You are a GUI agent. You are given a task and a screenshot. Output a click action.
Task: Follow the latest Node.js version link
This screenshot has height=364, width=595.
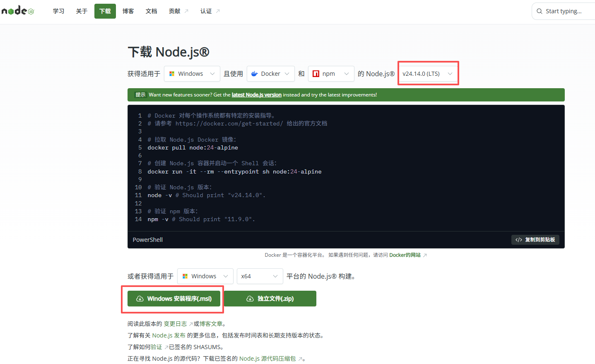257,95
